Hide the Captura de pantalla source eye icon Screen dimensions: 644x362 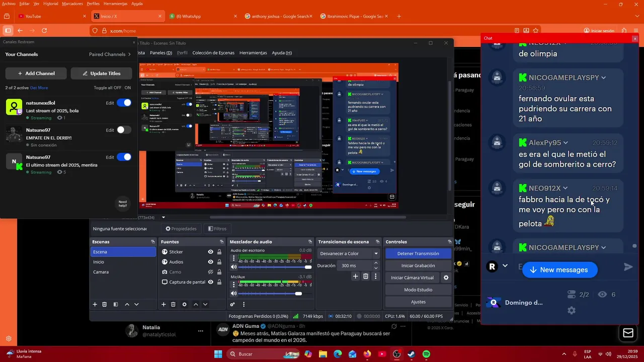[211, 282]
